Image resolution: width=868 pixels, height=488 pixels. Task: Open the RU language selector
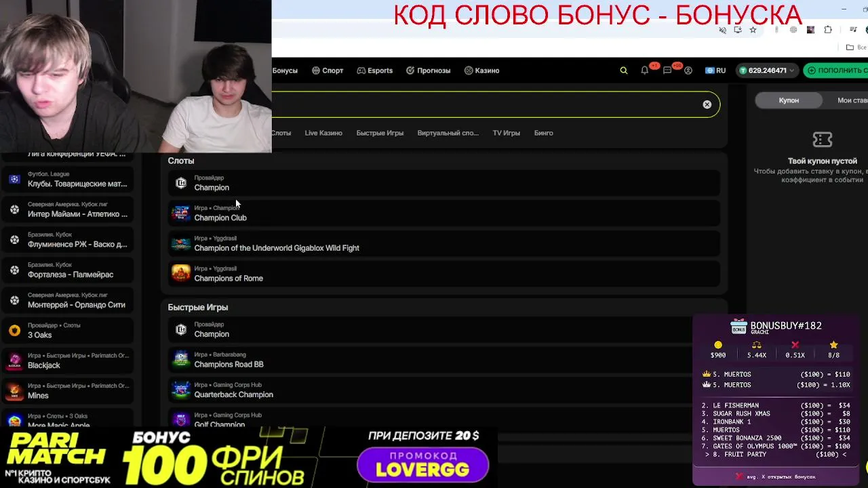[715, 70]
